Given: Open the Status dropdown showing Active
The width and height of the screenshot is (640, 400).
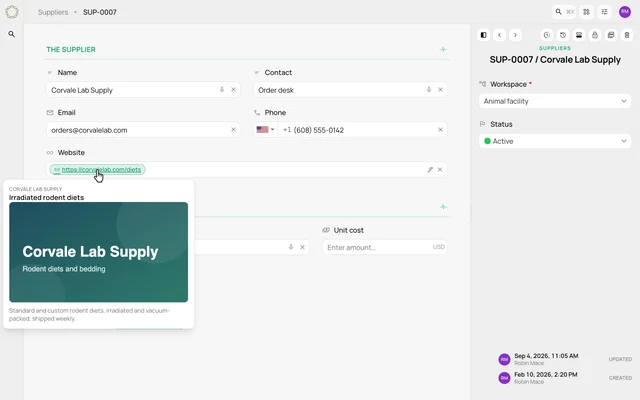Looking at the screenshot, I should click(555, 141).
